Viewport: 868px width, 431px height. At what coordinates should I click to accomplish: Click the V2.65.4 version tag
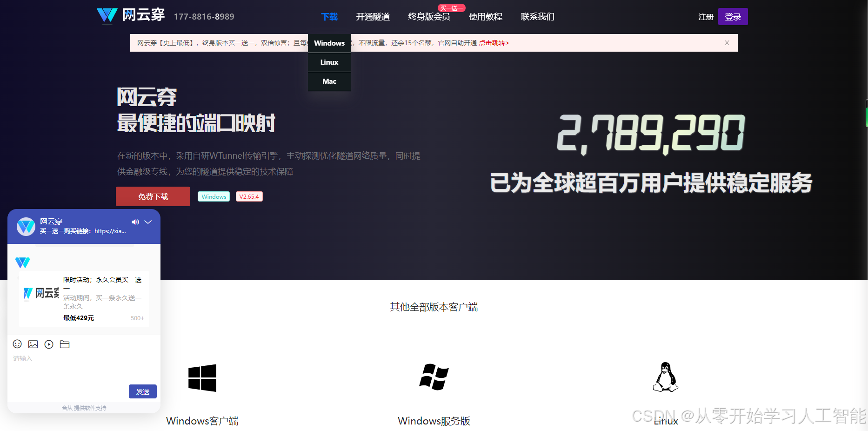coord(249,196)
